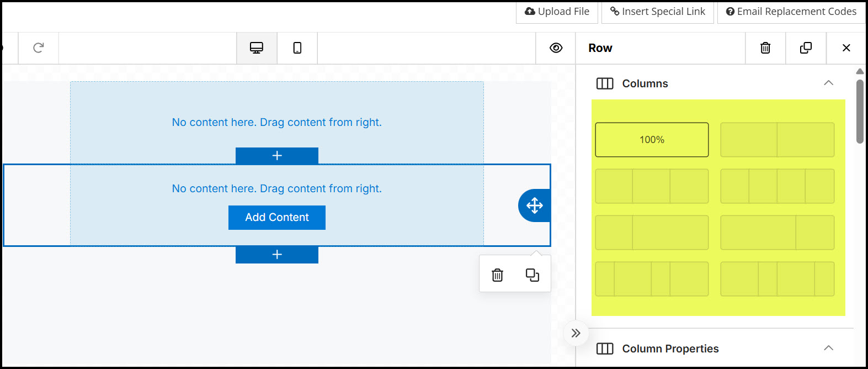Close the Row properties panel
Image resolution: width=868 pixels, height=369 pixels.
tap(846, 48)
